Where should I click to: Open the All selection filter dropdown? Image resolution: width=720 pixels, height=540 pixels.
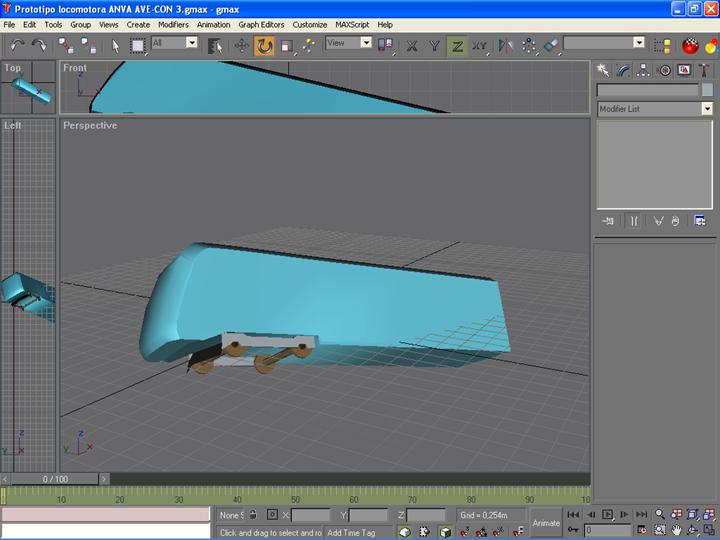(x=191, y=43)
